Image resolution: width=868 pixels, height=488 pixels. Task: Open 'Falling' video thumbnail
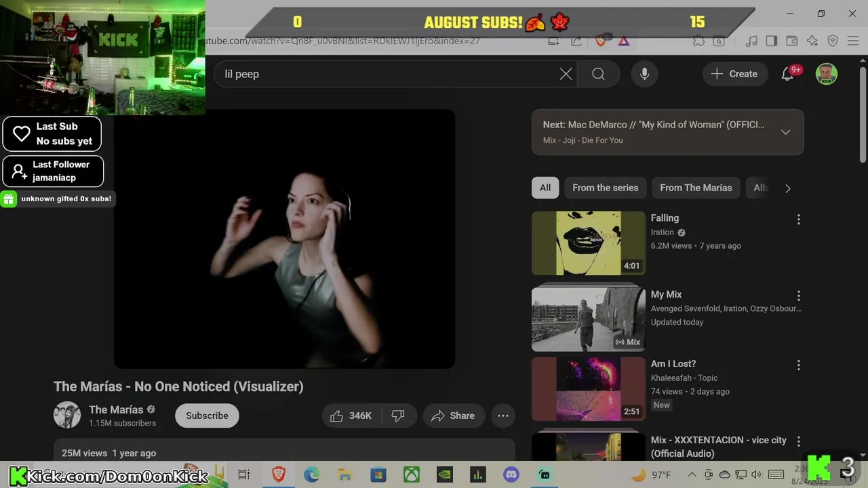pyautogui.click(x=589, y=243)
